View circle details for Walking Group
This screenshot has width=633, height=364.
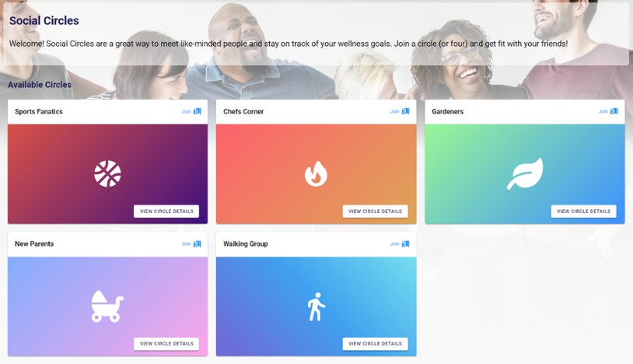pos(375,344)
